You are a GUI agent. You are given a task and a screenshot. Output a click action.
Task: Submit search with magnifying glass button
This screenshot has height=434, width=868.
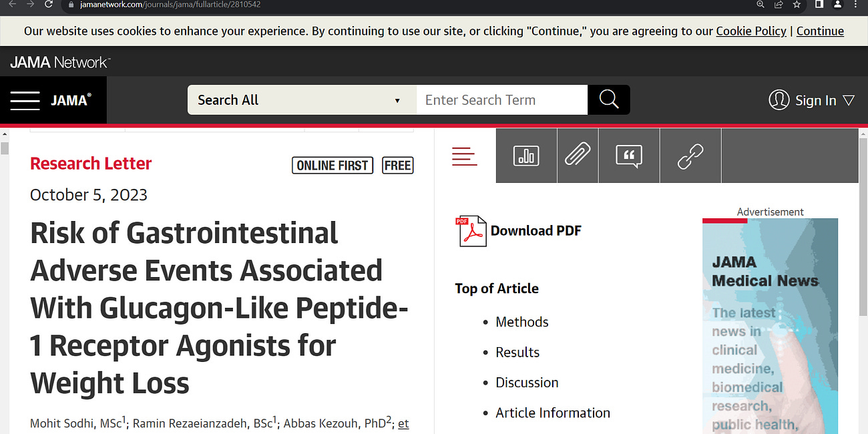coord(609,100)
